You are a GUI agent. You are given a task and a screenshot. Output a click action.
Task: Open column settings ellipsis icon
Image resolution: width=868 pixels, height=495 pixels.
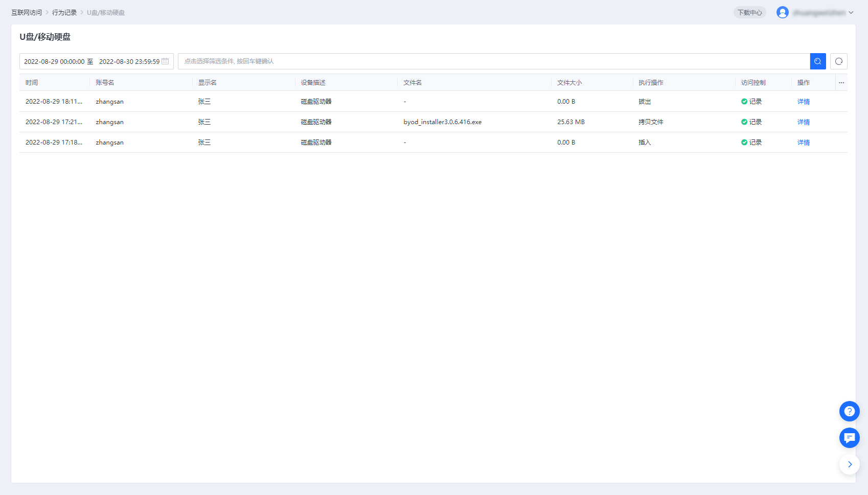point(841,83)
